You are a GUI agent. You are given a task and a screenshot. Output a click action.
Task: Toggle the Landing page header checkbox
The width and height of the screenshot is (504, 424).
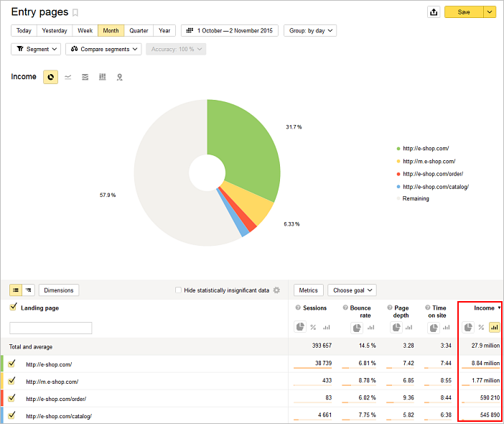click(13, 308)
